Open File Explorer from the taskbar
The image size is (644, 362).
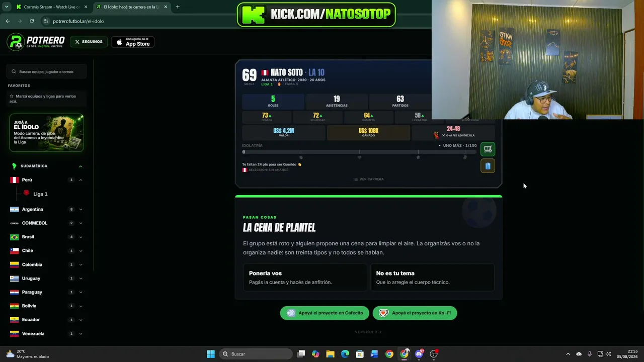tap(330, 354)
